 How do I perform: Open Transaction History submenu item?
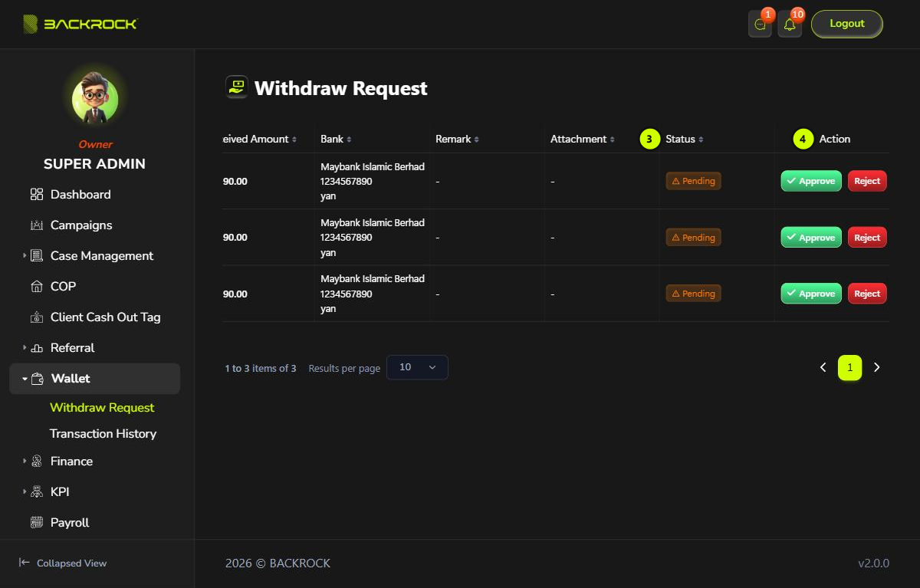pyautogui.click(x=103, y=434)
